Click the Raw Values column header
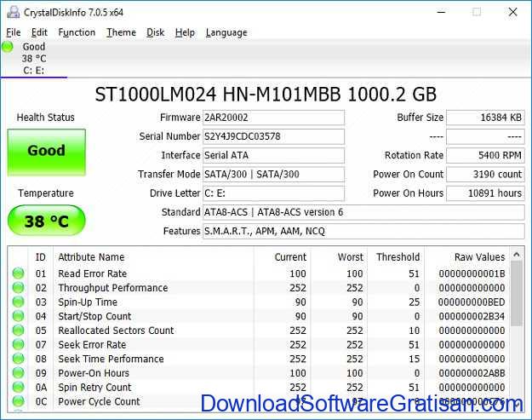The height and width of the screenshot is (420, 532). (x=480, y=257)
